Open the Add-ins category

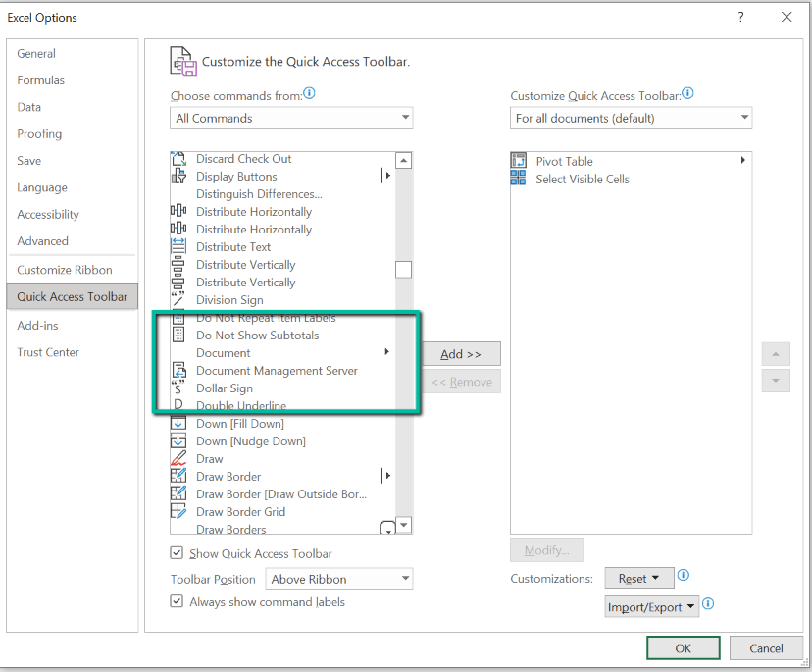[38, 326]
